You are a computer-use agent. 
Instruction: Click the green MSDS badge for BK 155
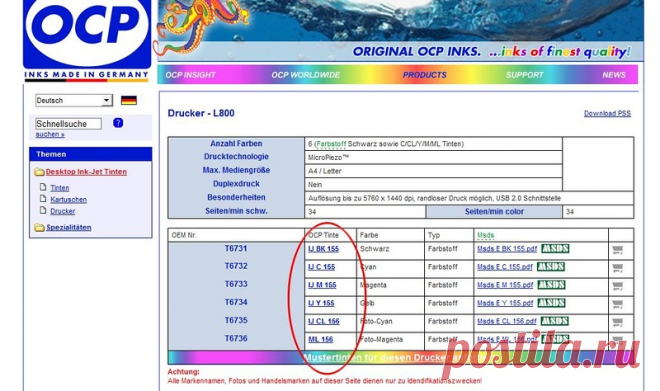click(x=555, y=249)
